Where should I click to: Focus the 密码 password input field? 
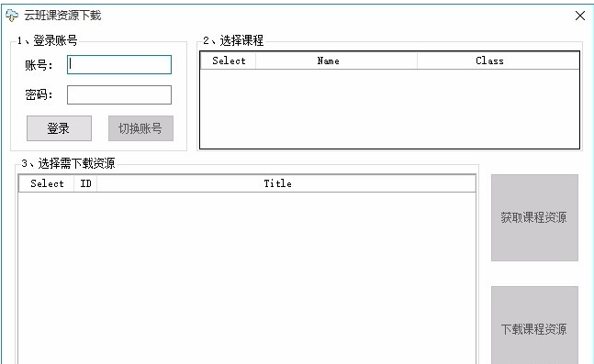(119, 94)
